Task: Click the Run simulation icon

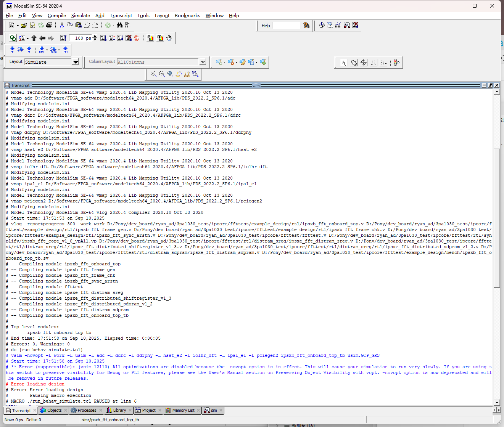Action: [103, 38]
